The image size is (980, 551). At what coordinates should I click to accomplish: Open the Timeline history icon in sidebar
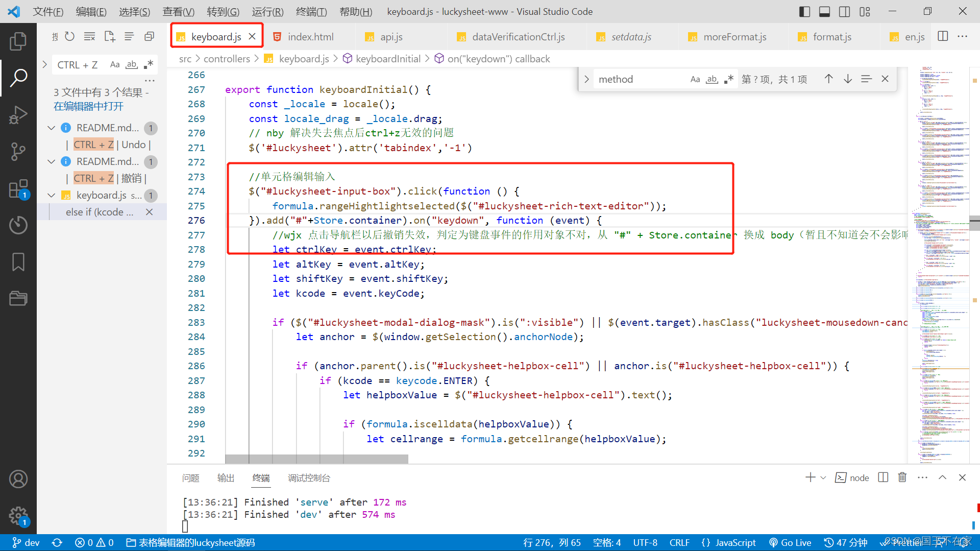[x=18, y=225]
